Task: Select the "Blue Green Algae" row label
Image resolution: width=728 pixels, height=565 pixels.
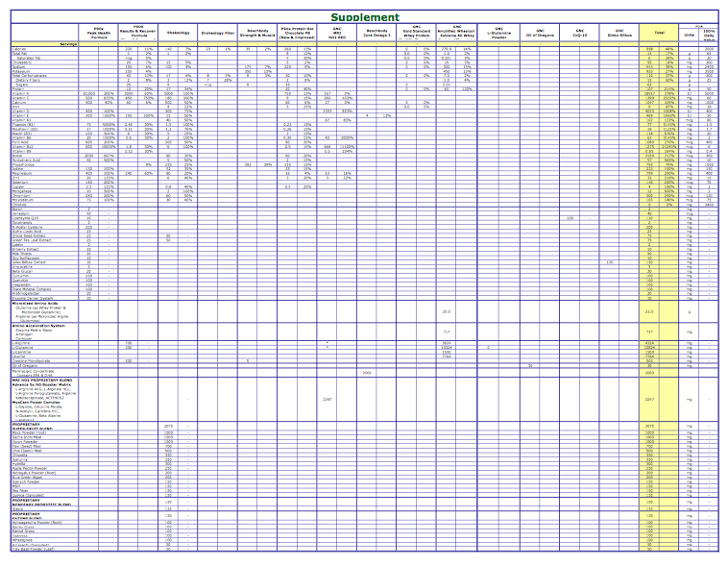Action: coord(27,478)
